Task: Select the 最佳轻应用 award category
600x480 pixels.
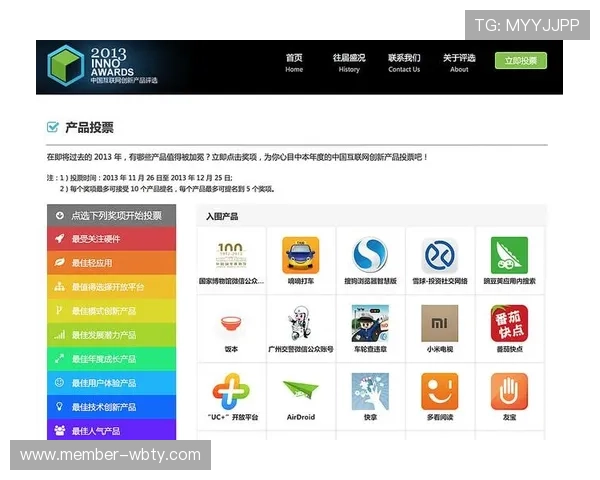Action: tap(111, 263)
